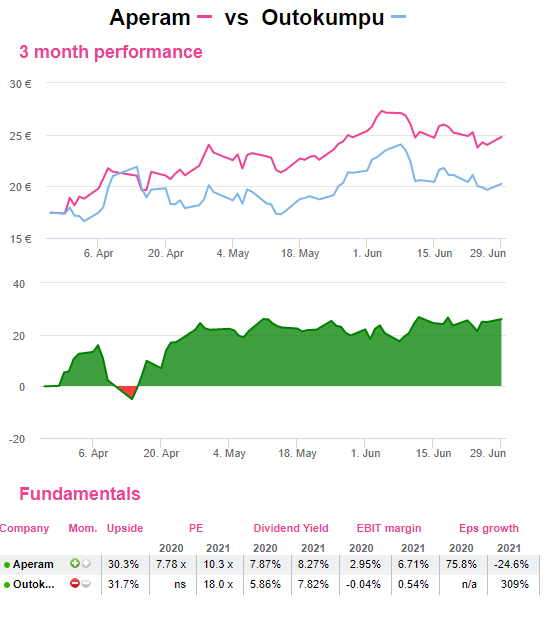This screenshot has width=545, height=620.
Task: Click Outokumpu dividend yield 7.82%
Action: coord(313,584)
